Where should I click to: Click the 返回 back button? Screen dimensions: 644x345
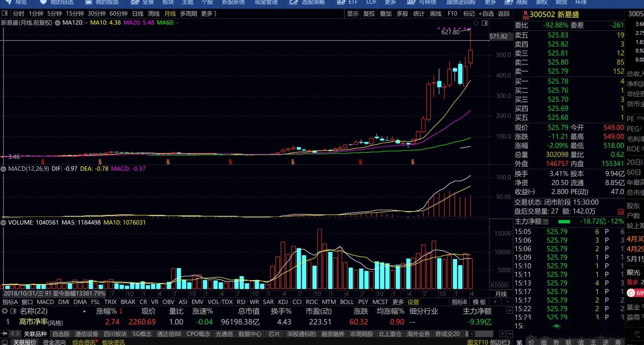point(503,14)
